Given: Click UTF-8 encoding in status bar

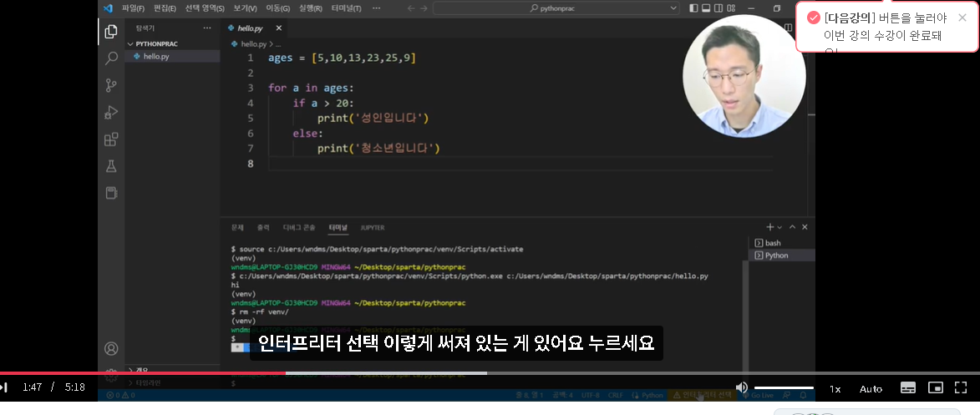Looking at the screenshot, I should pyautogui.click(x=591, y=395).
